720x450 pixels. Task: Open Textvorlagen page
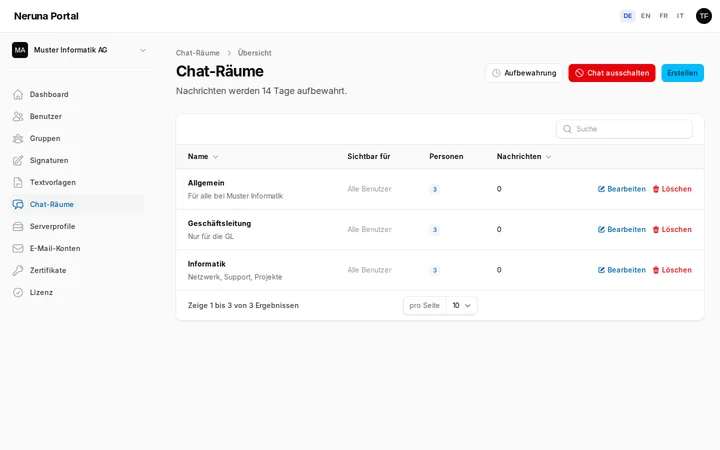76,183
